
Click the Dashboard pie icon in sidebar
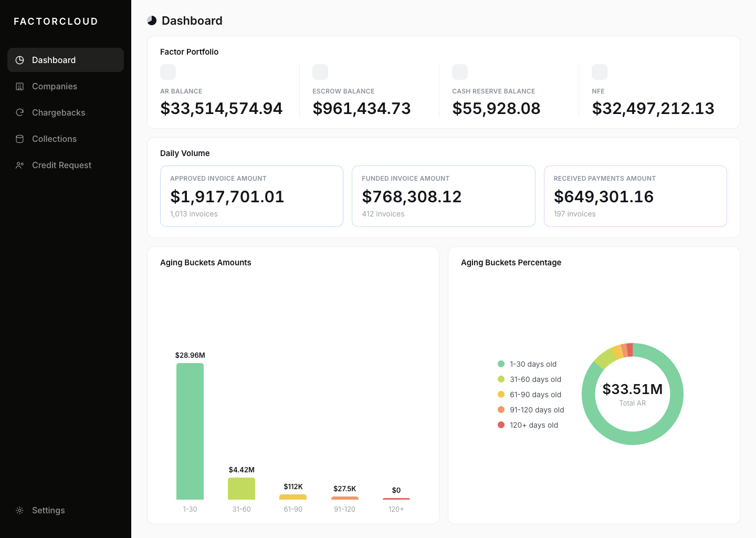click(20, 60)
